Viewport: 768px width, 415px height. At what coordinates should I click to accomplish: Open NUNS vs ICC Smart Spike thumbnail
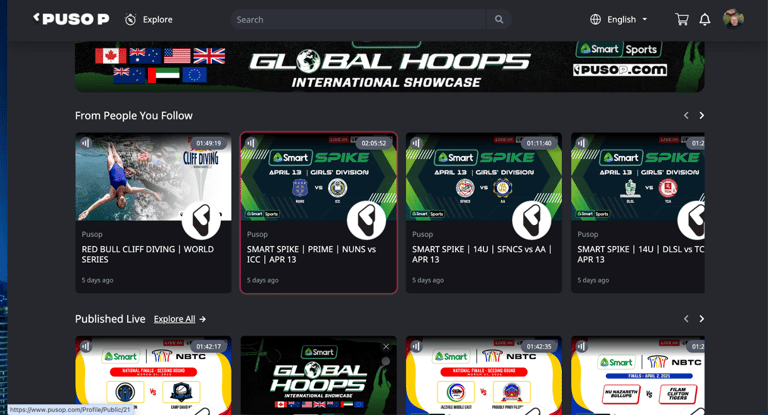coord(318,177)
